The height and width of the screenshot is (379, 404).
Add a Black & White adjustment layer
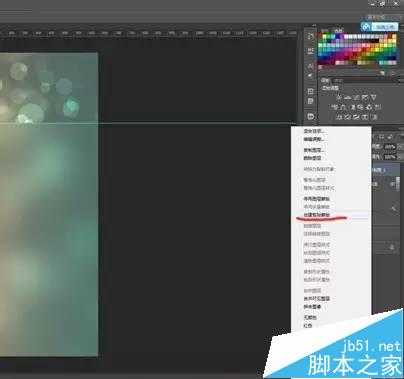[x=352, y=107]
